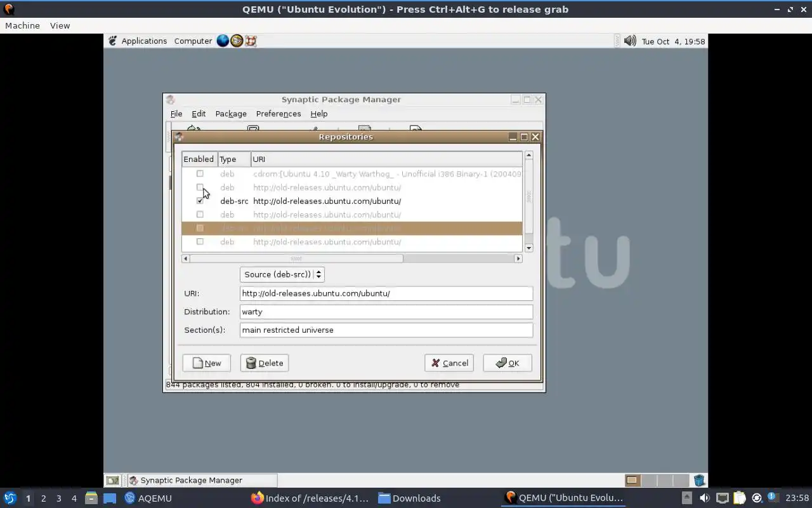Open the lifesaver Help icon in GNOME panel
The width and height of the screenshot is (812, 508).
[251, 41]
